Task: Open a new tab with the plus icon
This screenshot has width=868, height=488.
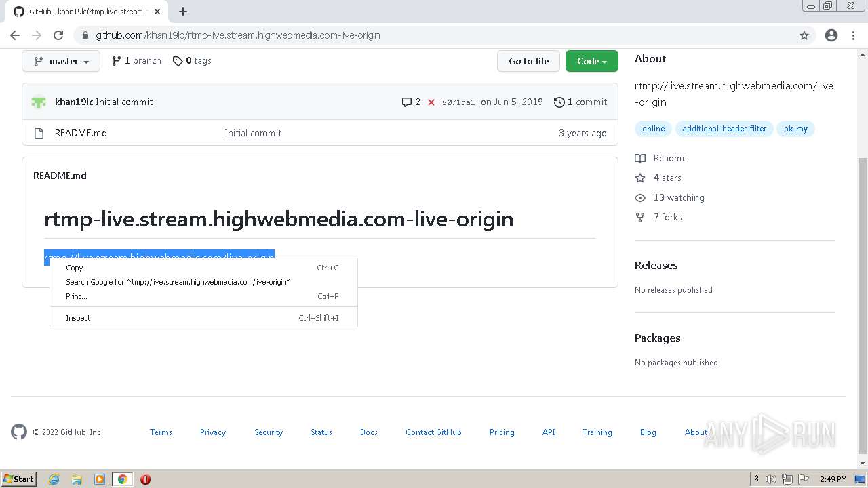Action: pos(183,12)
